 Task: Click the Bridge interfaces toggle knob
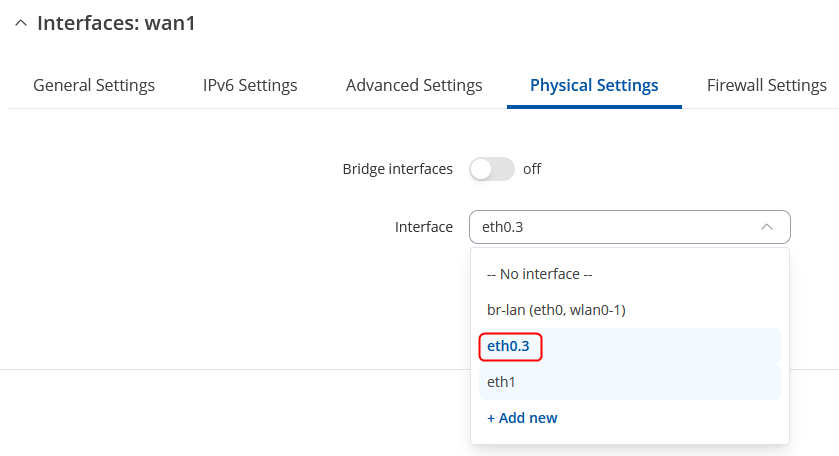click(482, 169)
